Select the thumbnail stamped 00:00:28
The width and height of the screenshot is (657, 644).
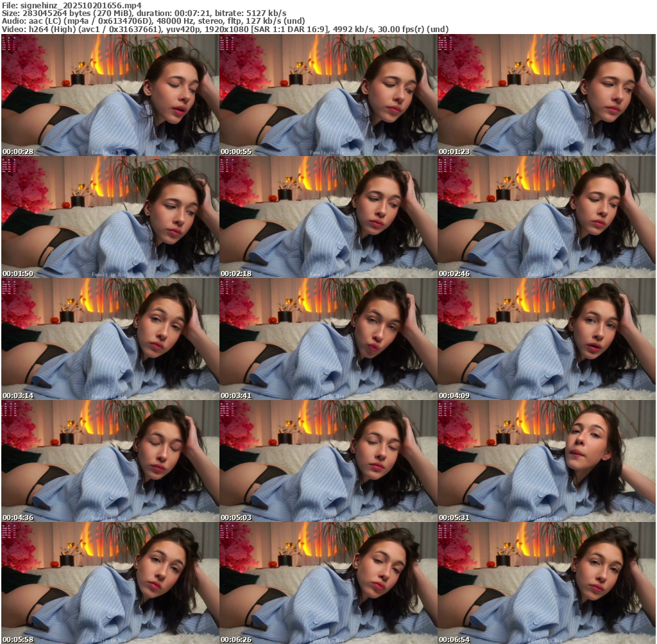pos(110,95)
